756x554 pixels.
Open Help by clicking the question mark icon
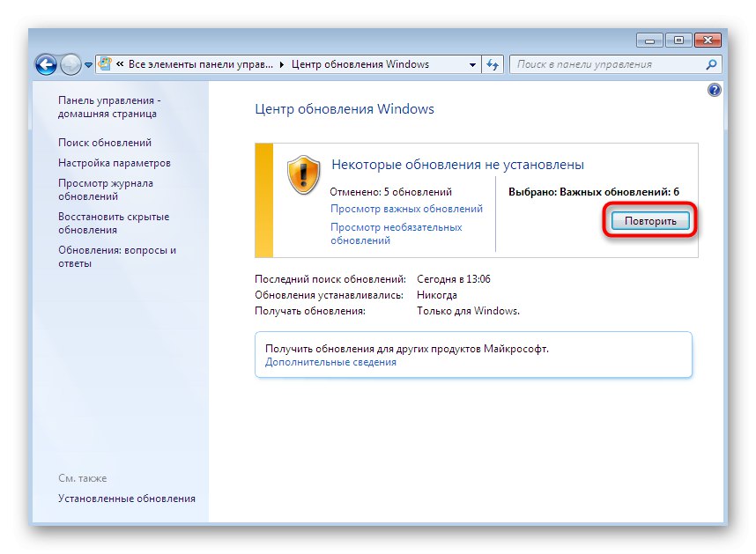pyautogui.click(x=714, y=89)
